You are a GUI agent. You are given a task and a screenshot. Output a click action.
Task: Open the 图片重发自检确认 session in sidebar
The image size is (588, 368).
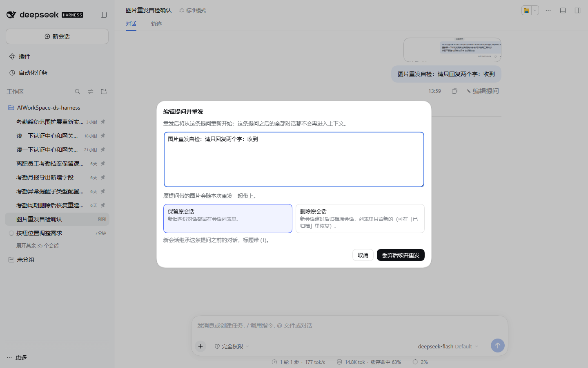coord(57,219)
